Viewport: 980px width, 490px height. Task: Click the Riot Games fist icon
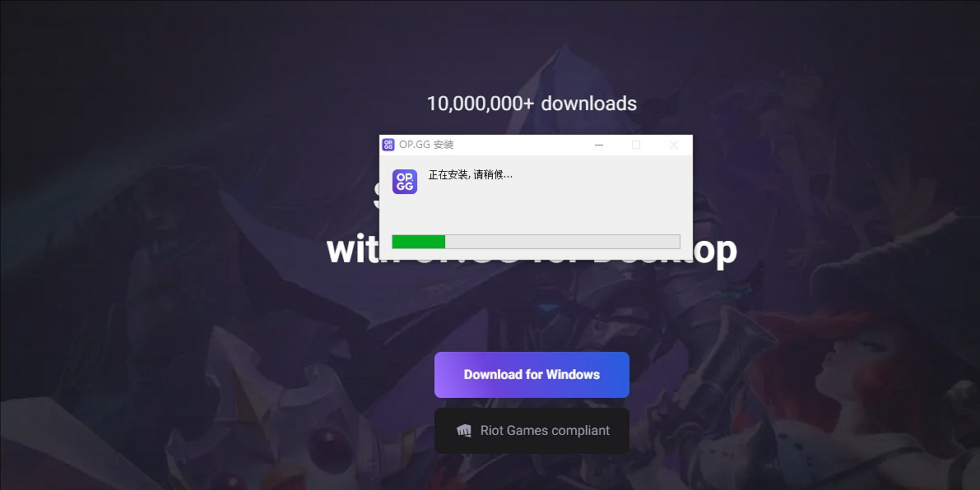pyautogui.click(x=464, y=431)
